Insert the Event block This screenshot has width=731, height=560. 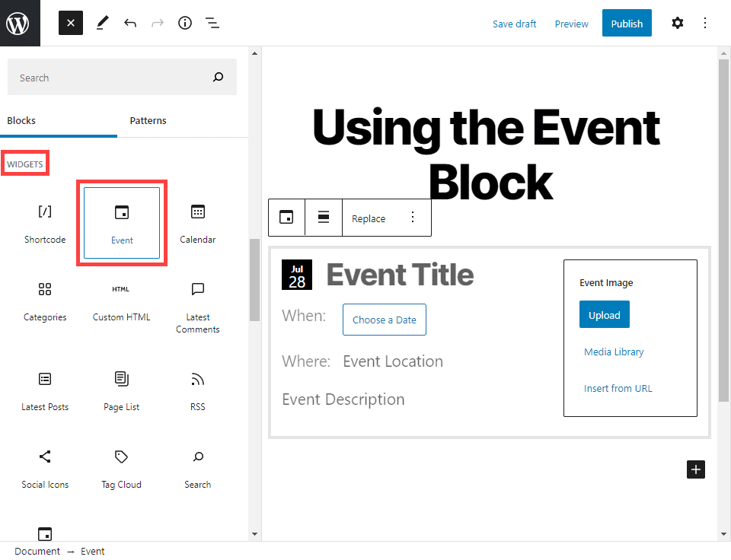coord(121,223)
